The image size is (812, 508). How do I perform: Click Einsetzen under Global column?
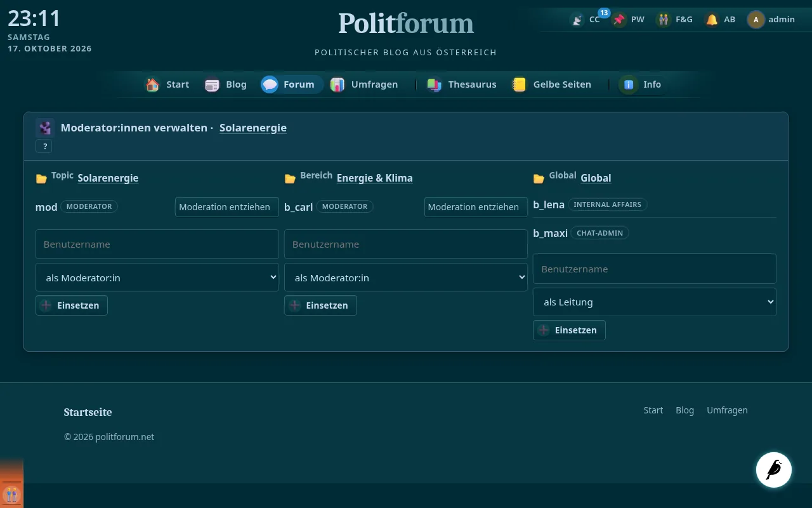pos(569,330)
